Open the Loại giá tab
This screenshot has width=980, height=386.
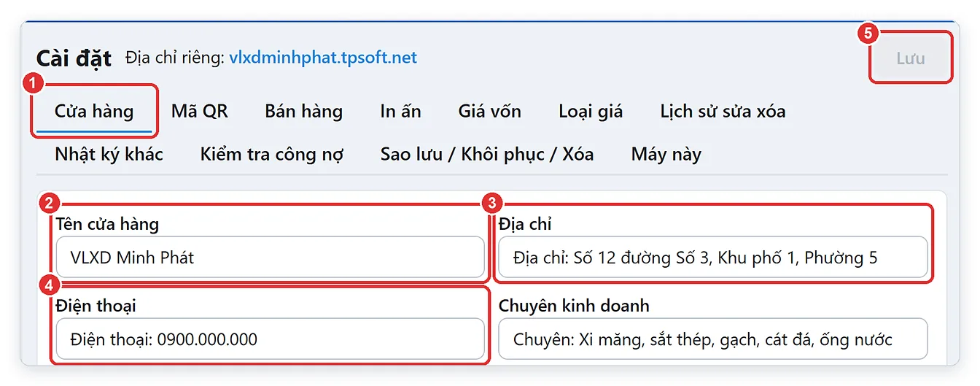point(591,111)
